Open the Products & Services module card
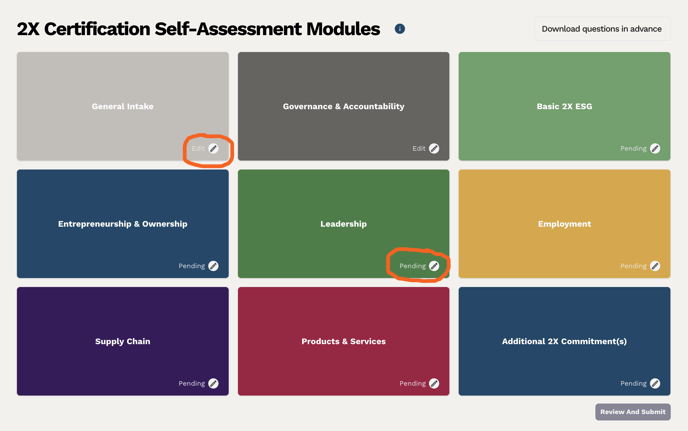The image size is (688, 431). 343,341
